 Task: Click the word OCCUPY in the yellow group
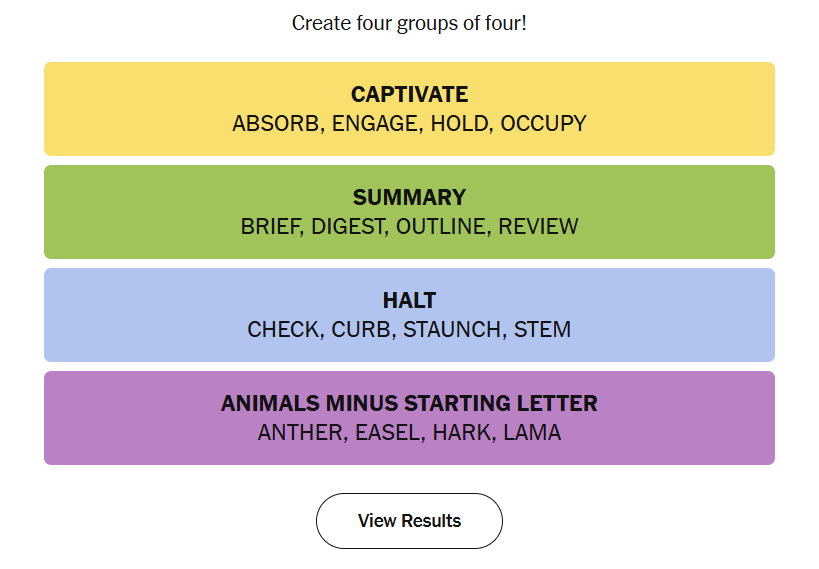click(543, 124)
